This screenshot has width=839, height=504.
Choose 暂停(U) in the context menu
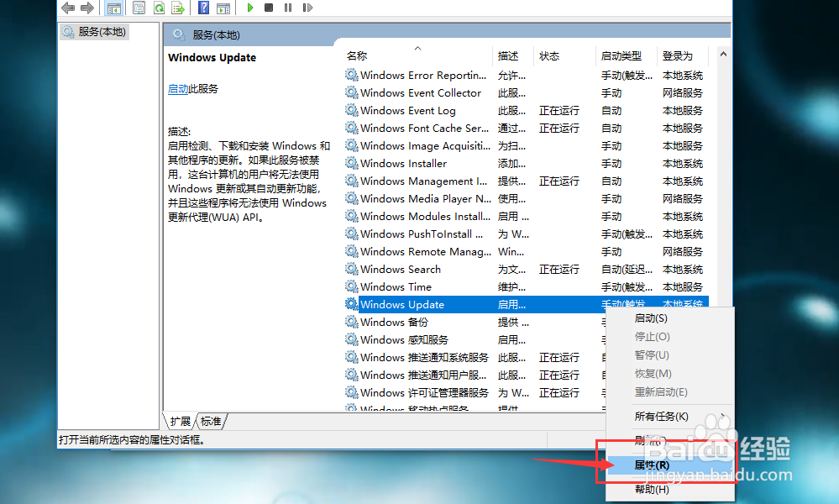pyautogui.click(x=670, y=355)
